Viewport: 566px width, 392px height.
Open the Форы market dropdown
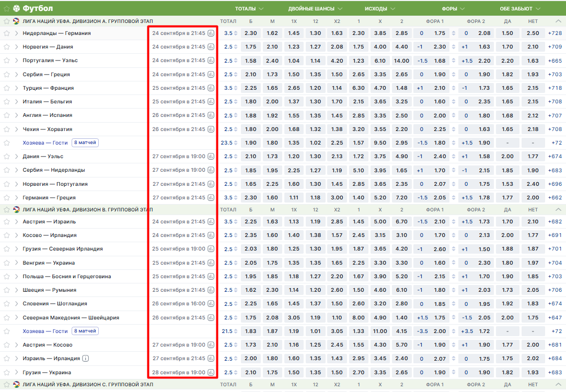click(453, 9)
